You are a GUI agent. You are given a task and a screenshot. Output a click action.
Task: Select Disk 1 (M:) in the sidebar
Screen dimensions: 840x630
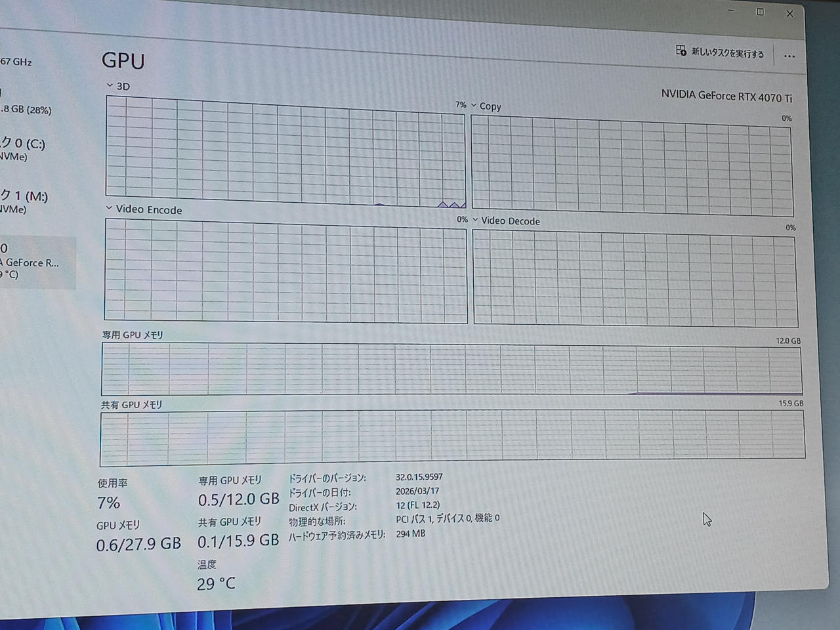(24, 201)
